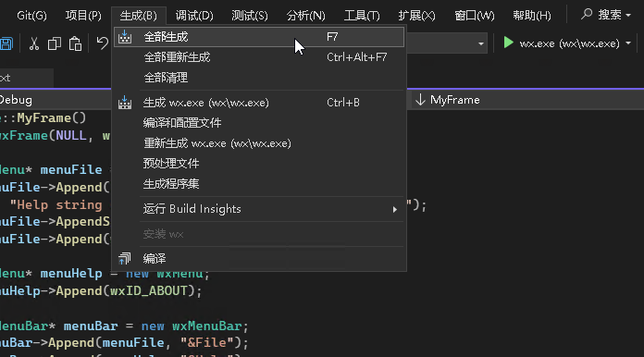This screenshot has height=357, width=644.
Task: Open the 帮助(H) menu
Action: click(x=532, y=16)
